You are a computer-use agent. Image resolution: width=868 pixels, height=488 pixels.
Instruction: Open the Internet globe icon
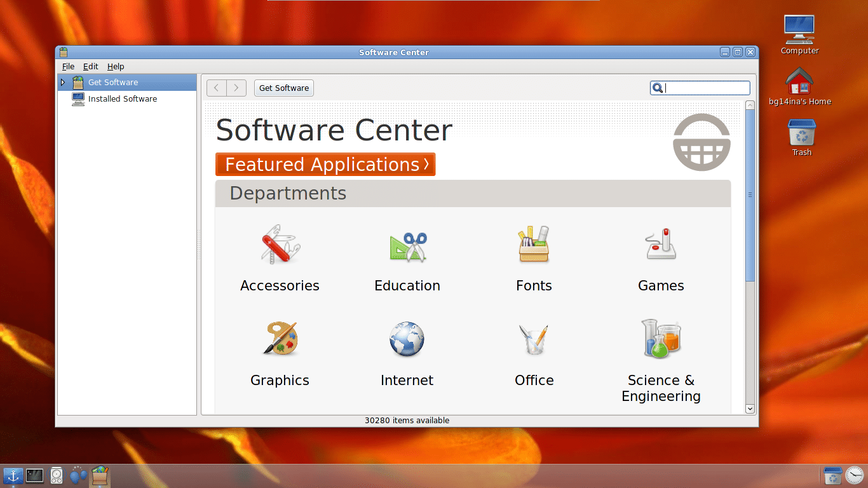point(407,339)
